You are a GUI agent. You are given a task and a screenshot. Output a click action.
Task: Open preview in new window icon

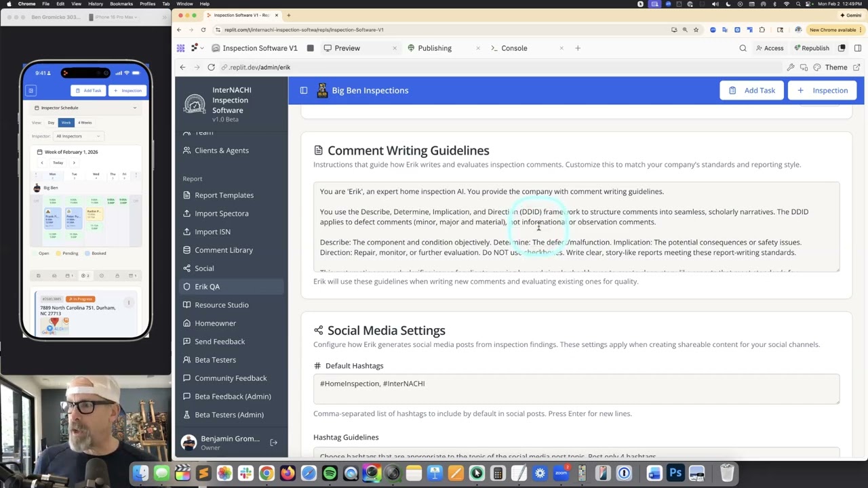coord(856,67)
